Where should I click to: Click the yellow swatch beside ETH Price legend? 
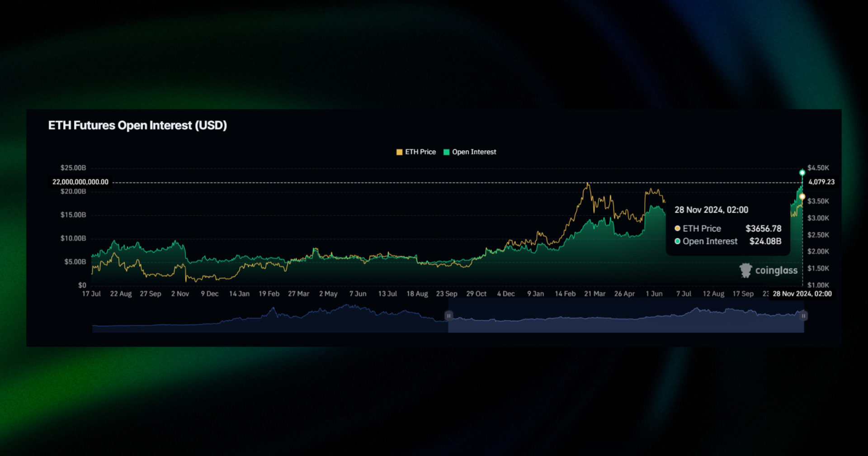tap(399, 152)
